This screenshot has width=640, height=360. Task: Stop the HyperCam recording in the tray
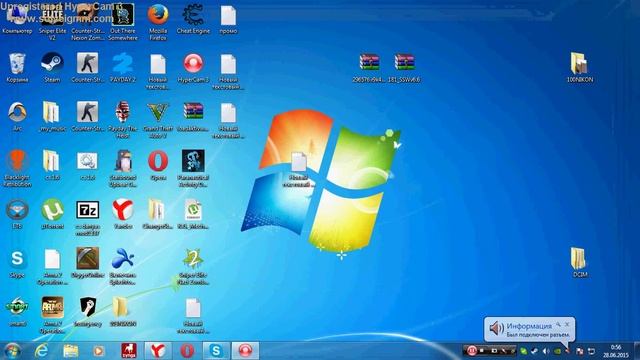pos(482,351)
